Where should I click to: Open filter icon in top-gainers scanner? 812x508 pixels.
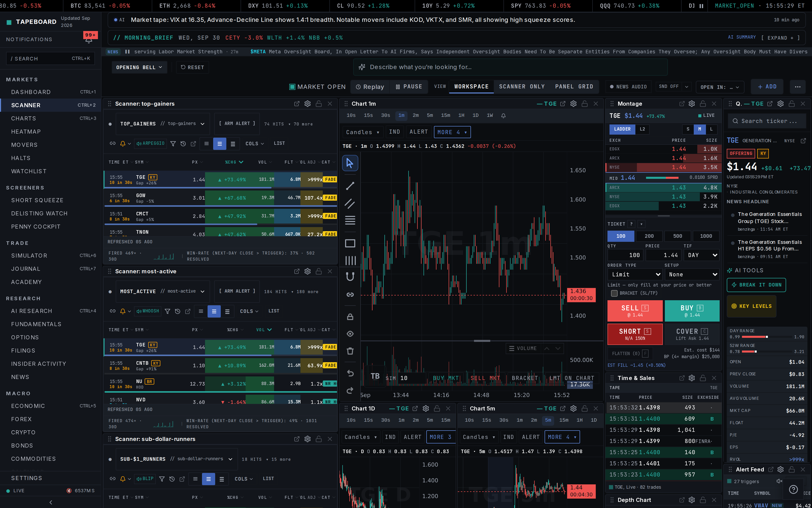pos(173,144)
